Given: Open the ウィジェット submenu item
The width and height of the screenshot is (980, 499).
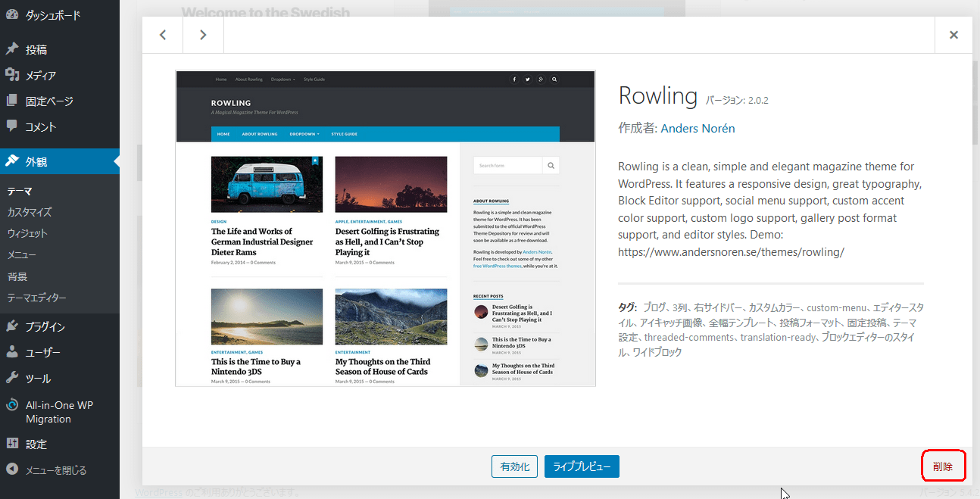Looking at the screenshot, I should click(27, 233).
